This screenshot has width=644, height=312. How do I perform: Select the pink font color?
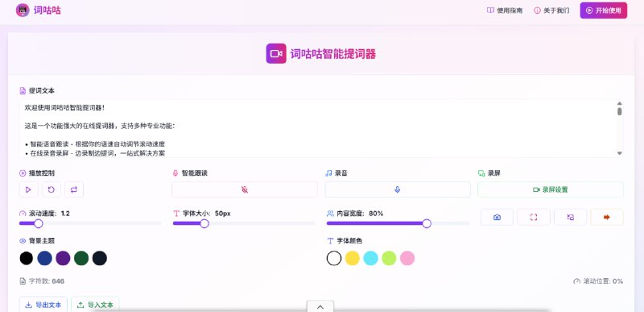407,258
